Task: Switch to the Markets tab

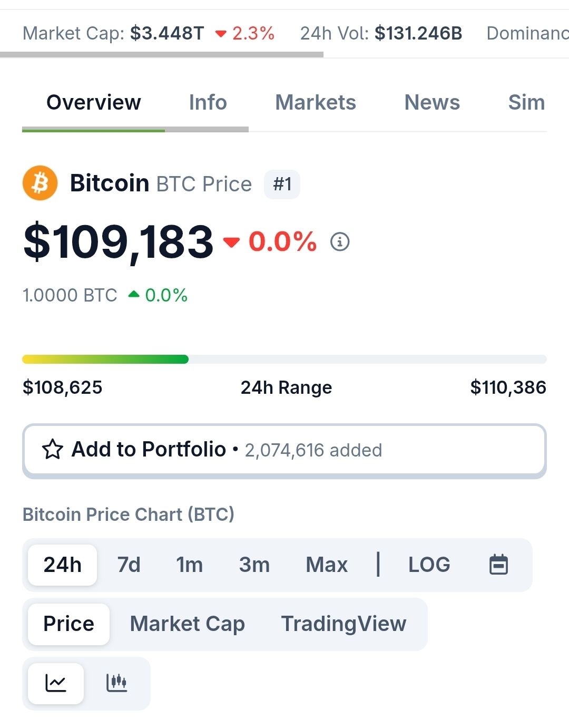Action: click(x=316, y=102)
